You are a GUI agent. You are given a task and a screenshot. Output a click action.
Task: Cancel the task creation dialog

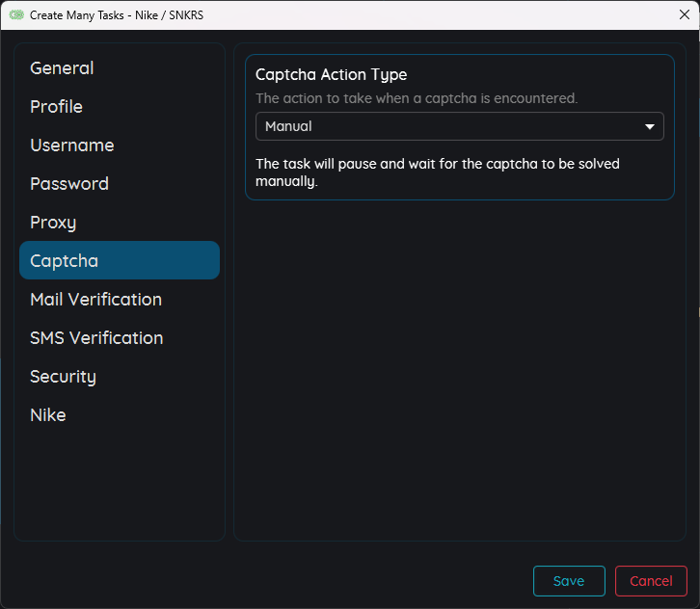[651, 581]
